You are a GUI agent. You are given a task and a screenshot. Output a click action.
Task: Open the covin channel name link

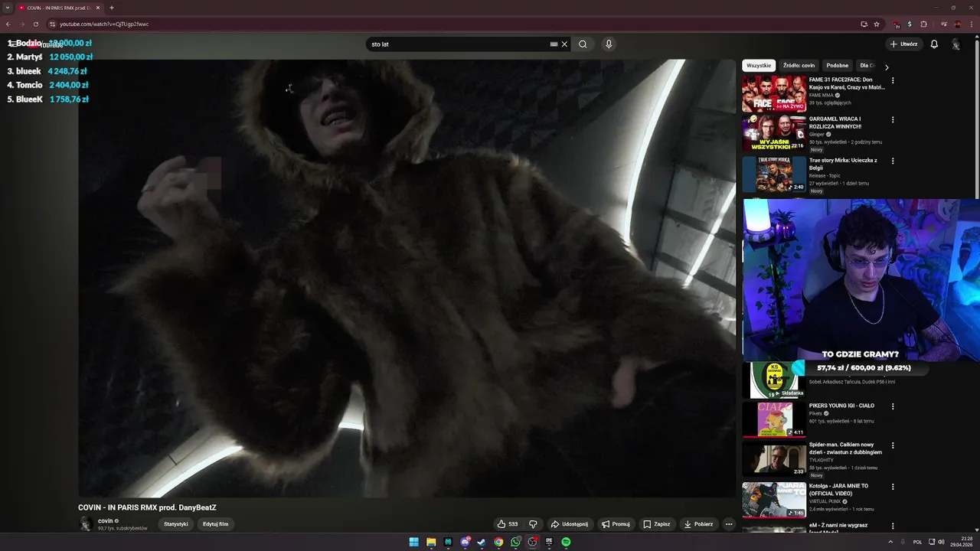click(106, 520)
